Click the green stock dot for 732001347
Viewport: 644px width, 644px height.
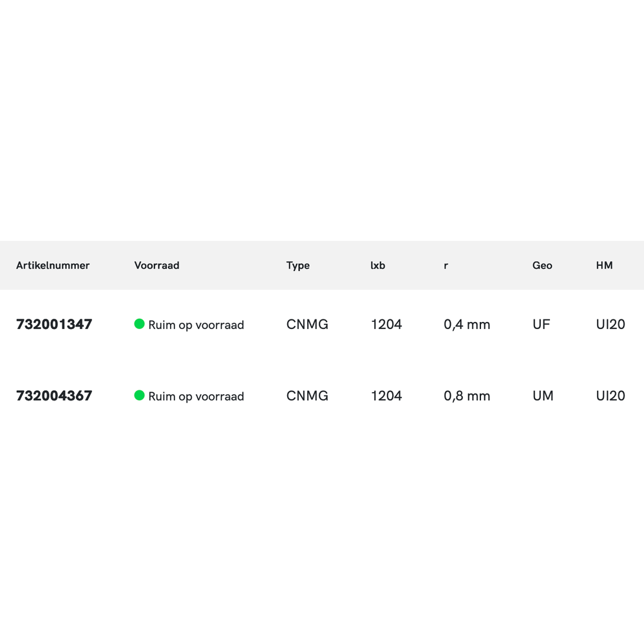139,324
